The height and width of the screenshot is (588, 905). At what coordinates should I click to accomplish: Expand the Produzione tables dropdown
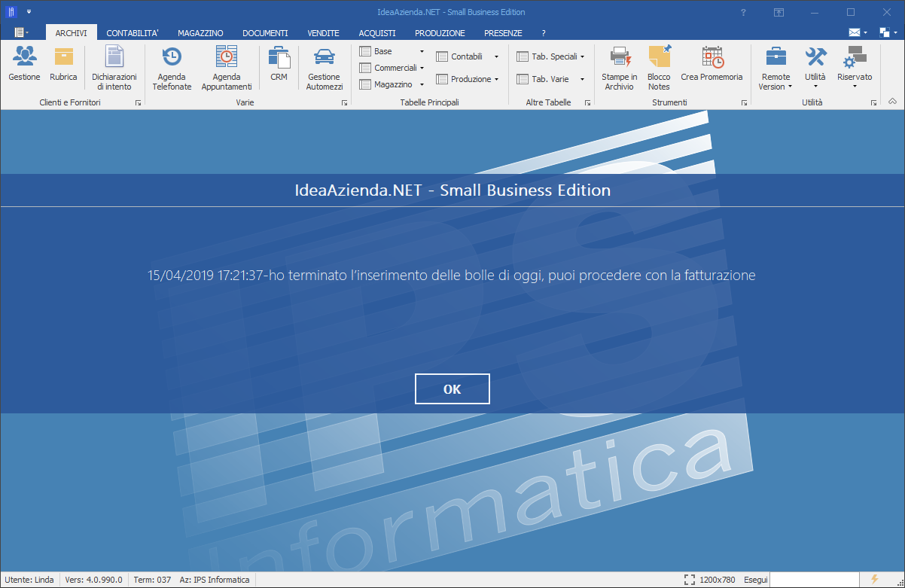(496, 79)
